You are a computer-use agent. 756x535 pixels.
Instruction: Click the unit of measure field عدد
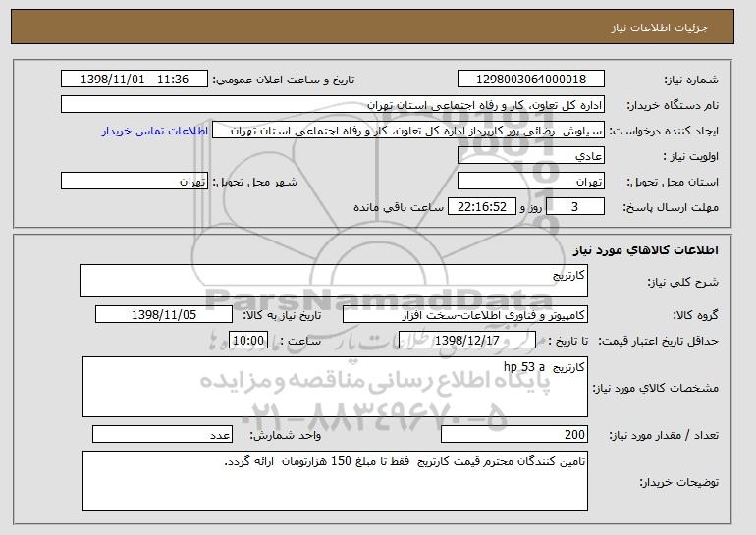coord(162,434)
